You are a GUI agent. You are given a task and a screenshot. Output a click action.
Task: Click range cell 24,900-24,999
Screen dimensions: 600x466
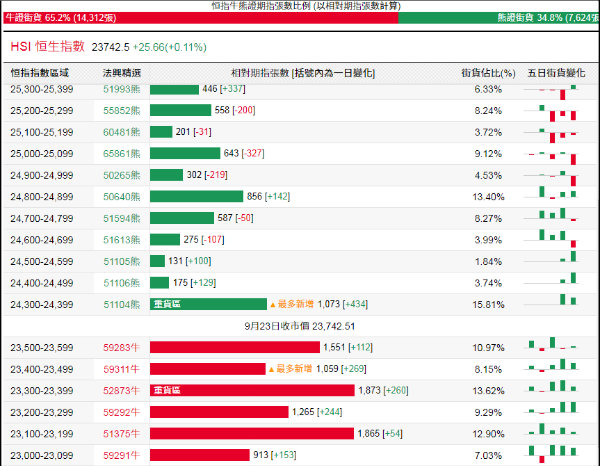(x=42, y=175)
